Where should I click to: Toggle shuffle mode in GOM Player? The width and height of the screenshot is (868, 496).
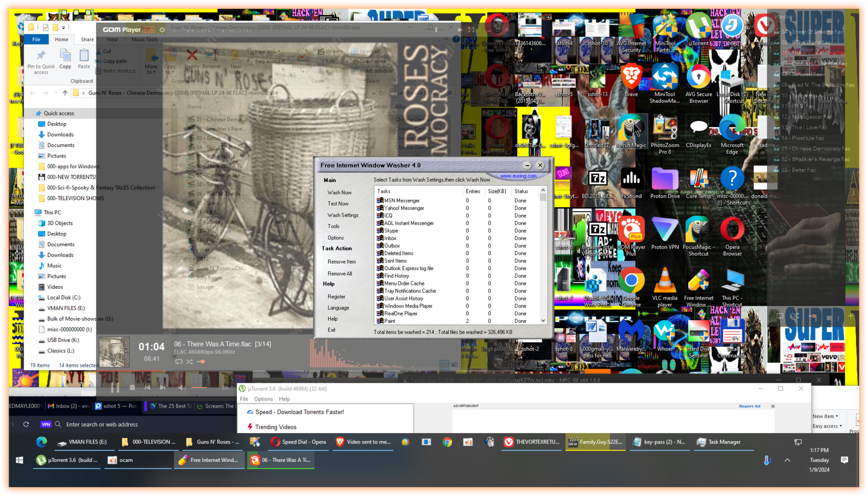click(x=189, y=361)
